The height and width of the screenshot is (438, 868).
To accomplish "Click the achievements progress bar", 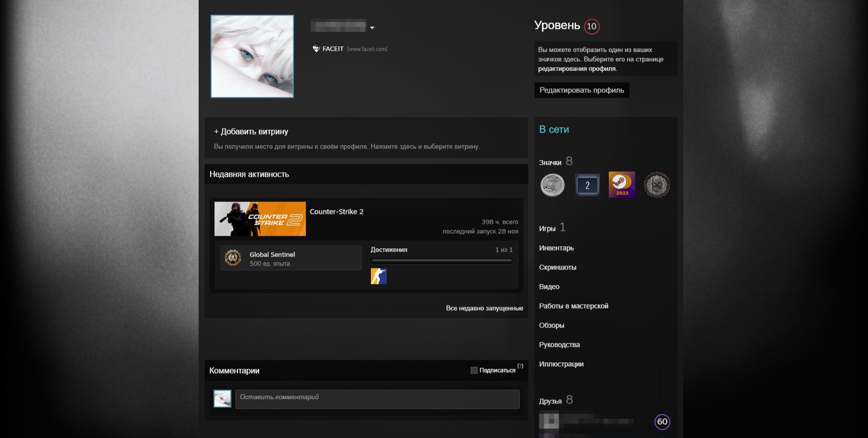I will click(x=441, y=261).
